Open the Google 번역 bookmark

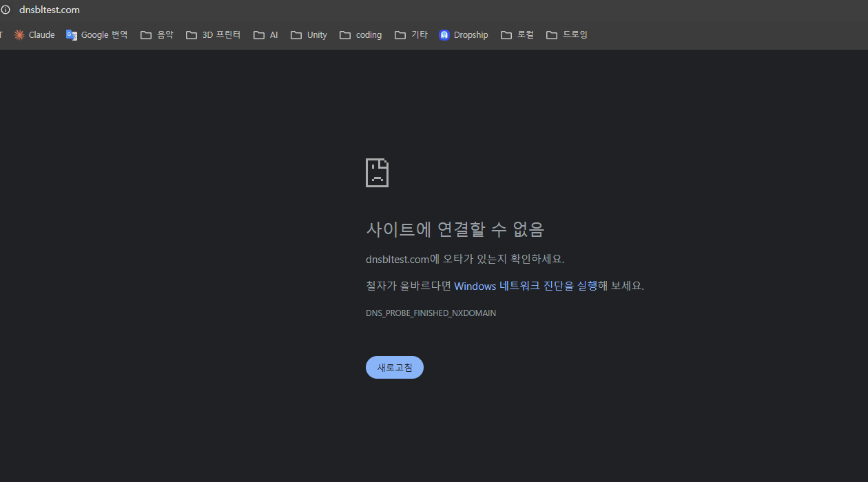pyautogui.click(x=97, y=35)
